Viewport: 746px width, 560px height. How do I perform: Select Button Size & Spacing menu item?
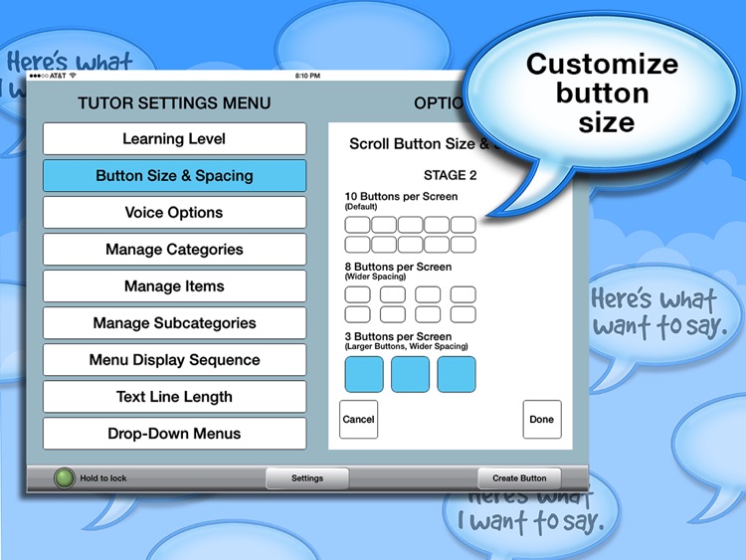point(174,176)
